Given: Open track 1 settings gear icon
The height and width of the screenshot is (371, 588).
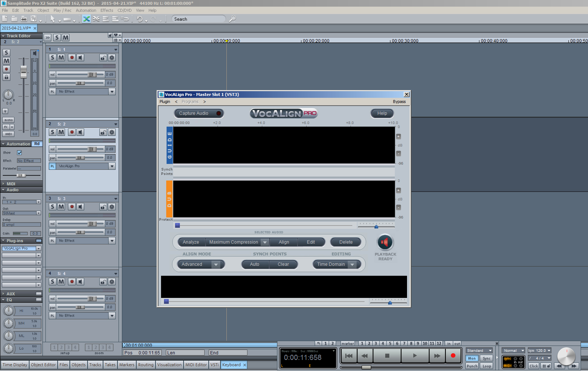Looking at the screenshot, I should coord(112,58).
